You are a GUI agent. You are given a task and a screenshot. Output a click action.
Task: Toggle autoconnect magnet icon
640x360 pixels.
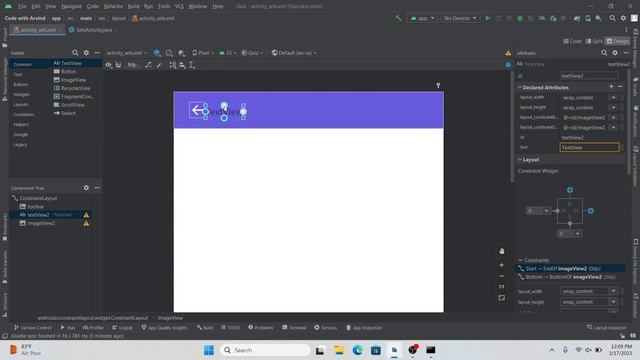(118, 65)
